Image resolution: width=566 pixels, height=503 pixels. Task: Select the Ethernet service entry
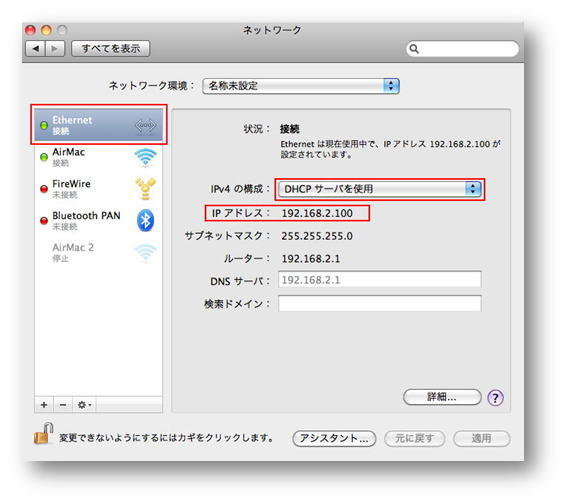99,125
